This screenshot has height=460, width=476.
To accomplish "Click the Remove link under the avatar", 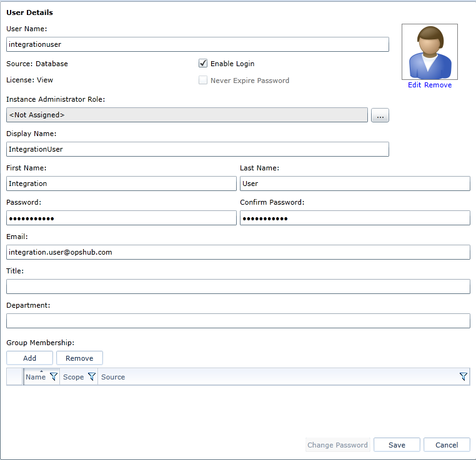I will tap(438, 85).
